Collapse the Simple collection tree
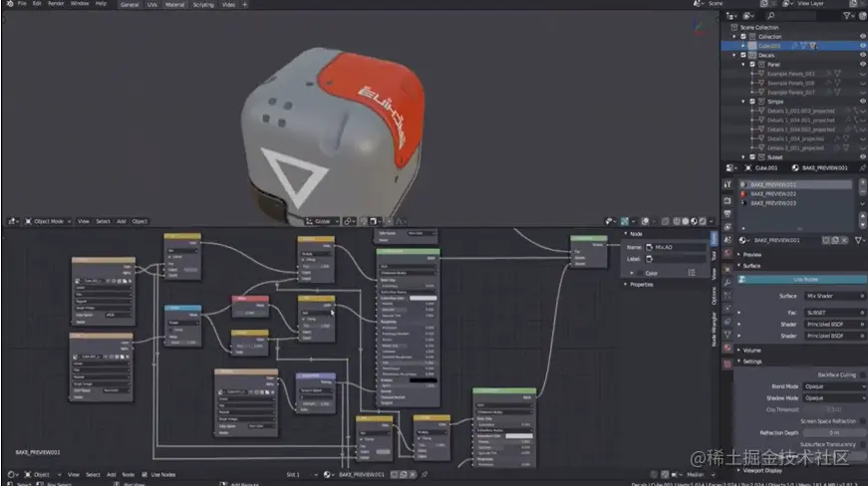This screenshot has height=486, width=868. tap(743, 102)
